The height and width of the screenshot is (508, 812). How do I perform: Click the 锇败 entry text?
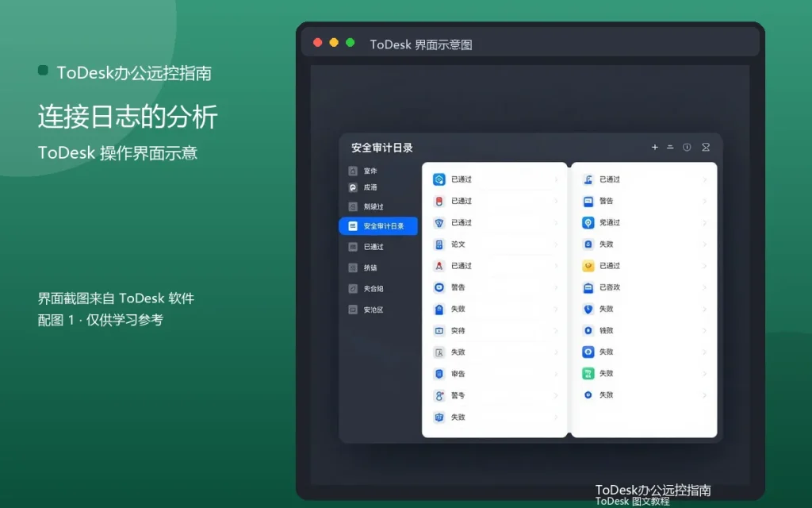pyautogui.click(x=606, y=330)
